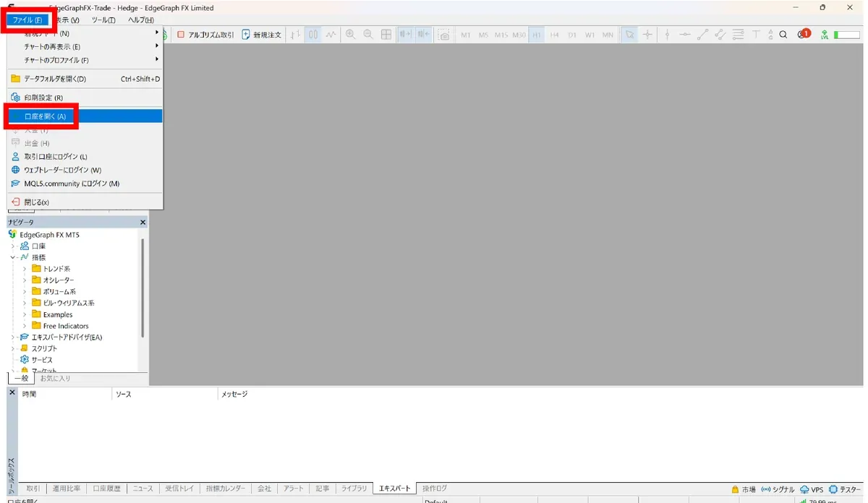Choose 口座を開く (A) menu entry
The image size is (868, 503).
tap(85, 116)
